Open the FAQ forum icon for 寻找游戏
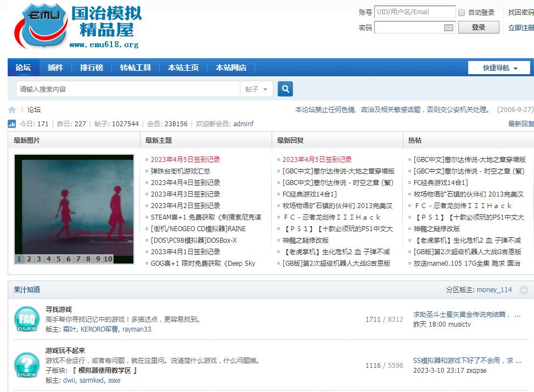534x392 pixels. point(26,319)
